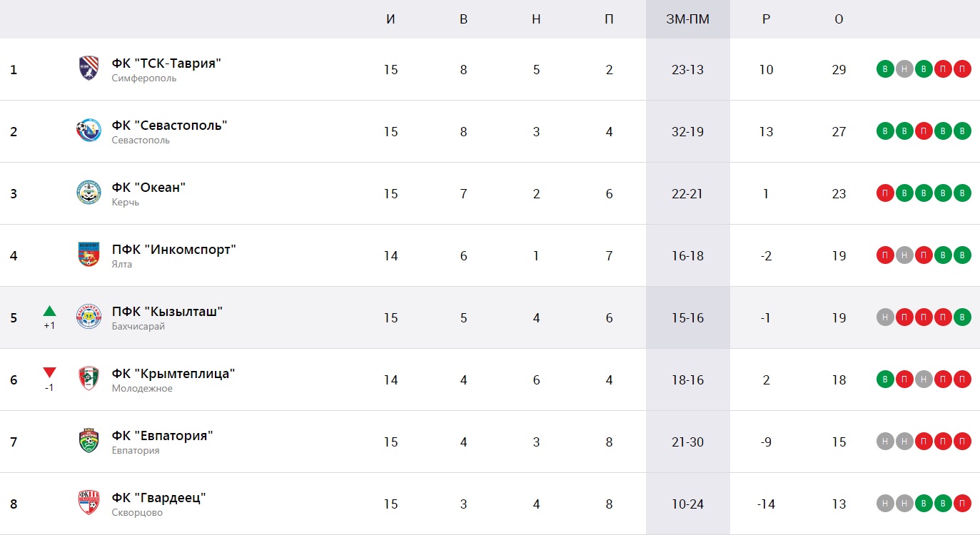
Task: Click Гвардеец's last red П result circle
Action: [x=962, y=504]
